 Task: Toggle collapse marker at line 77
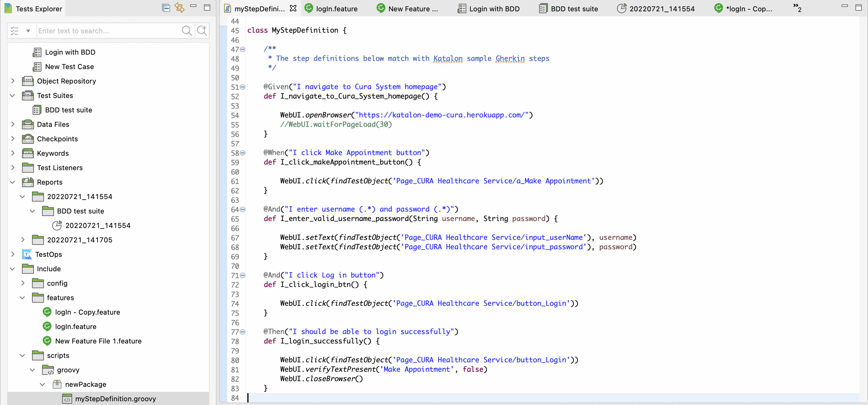[x=243, y=332]
